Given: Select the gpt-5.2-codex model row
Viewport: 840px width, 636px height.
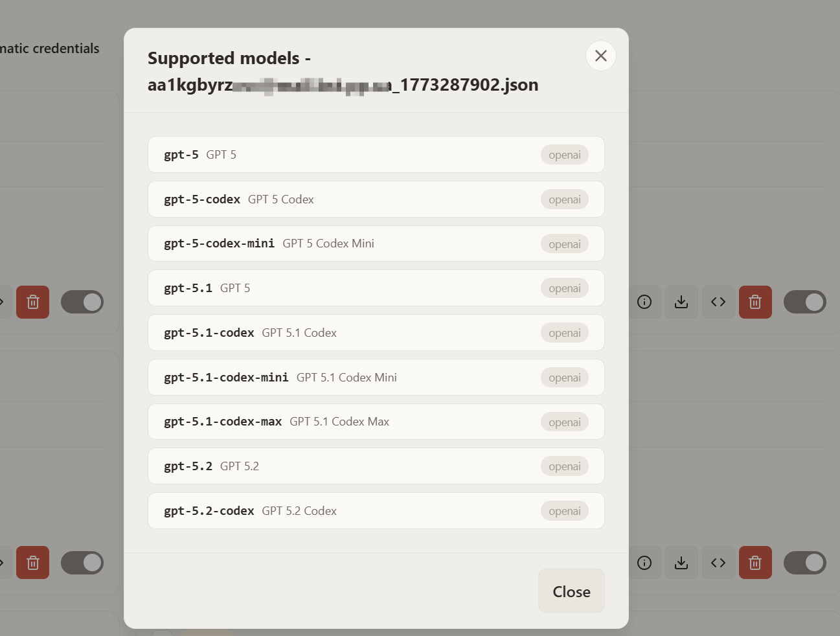Looking at the screenshot, I should [376, 511].
